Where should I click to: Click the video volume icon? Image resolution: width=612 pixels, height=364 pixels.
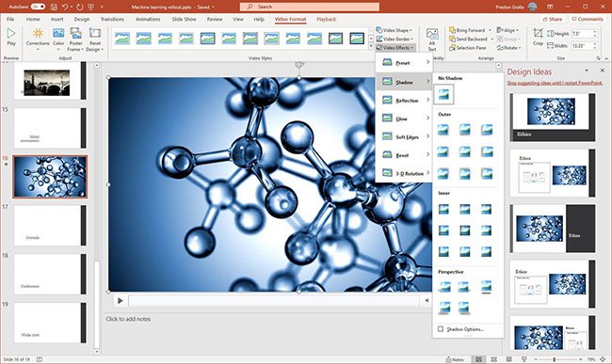click(x=427, y=300)
